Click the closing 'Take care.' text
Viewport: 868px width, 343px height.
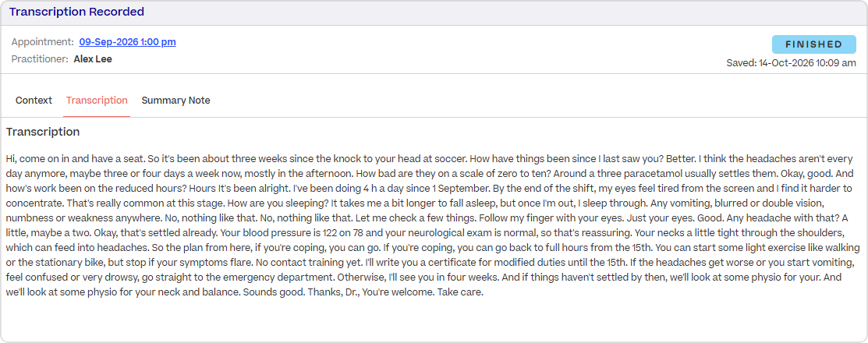click(x=461, y=292)
